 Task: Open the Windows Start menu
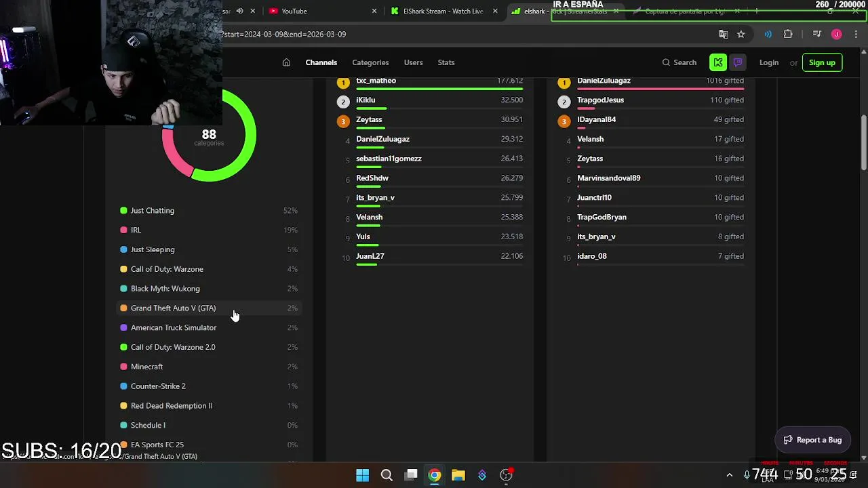[363, 475]
